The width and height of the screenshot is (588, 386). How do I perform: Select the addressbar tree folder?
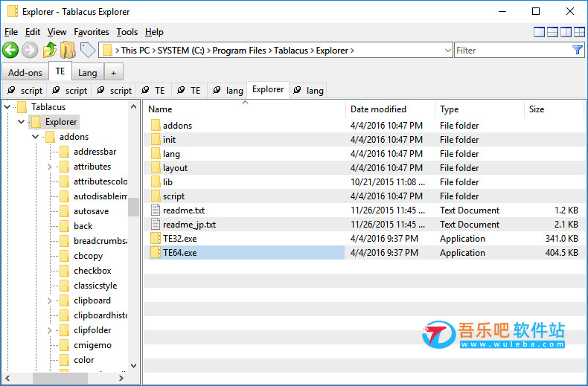click(89, 152)
